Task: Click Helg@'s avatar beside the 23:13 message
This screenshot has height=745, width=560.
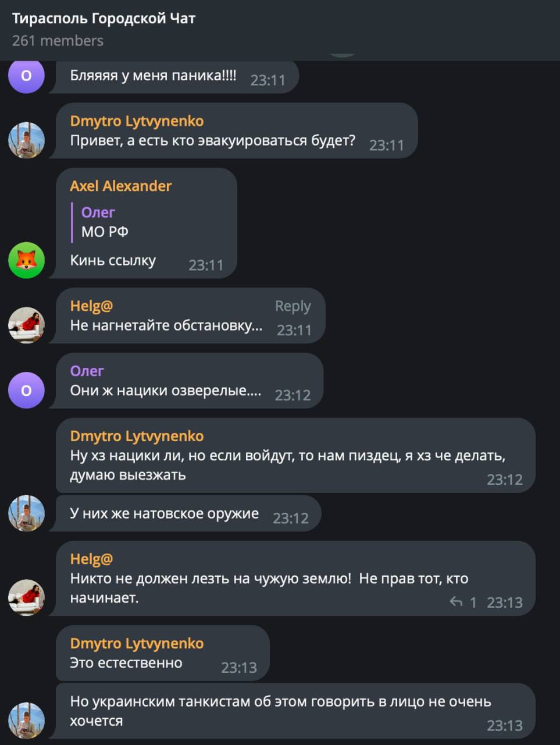Action: [x=26, y=597]
